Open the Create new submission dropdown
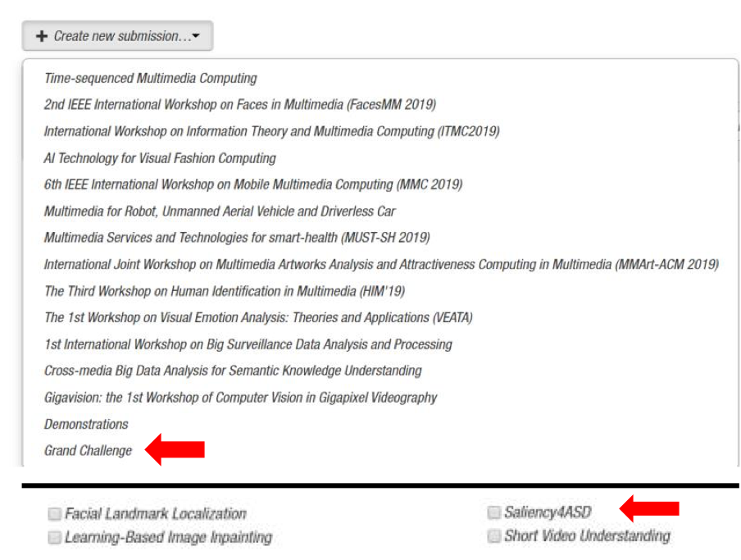 (118, 36)
